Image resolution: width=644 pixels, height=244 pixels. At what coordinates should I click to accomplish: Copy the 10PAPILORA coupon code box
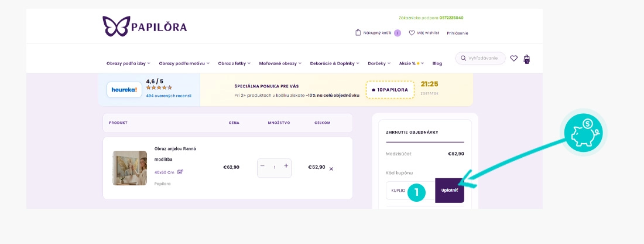coord(390,90)
